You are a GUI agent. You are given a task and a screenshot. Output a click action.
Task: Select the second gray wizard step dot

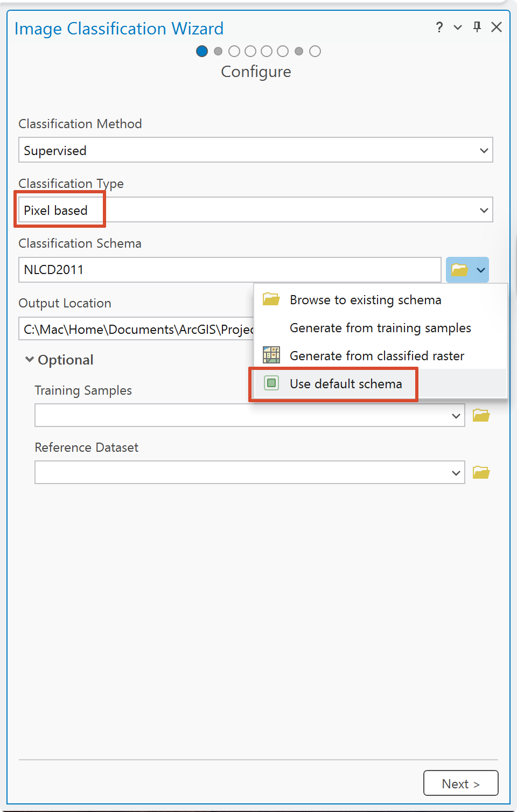(x=218, y=51)
